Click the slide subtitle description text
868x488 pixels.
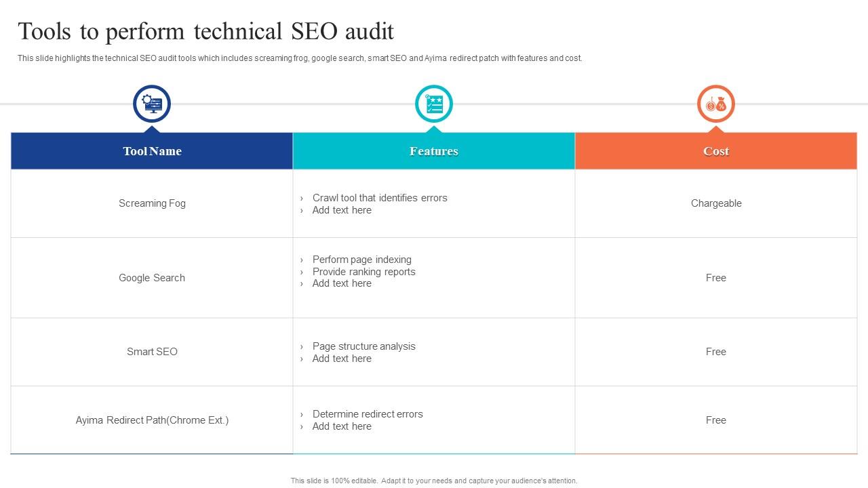click(x=300, y=58)
